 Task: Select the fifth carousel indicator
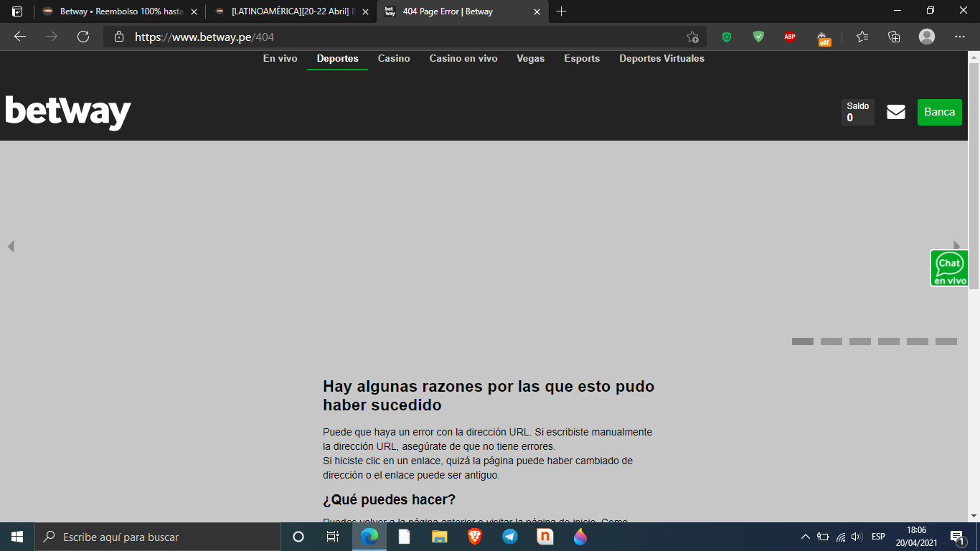tap(918, 342)
